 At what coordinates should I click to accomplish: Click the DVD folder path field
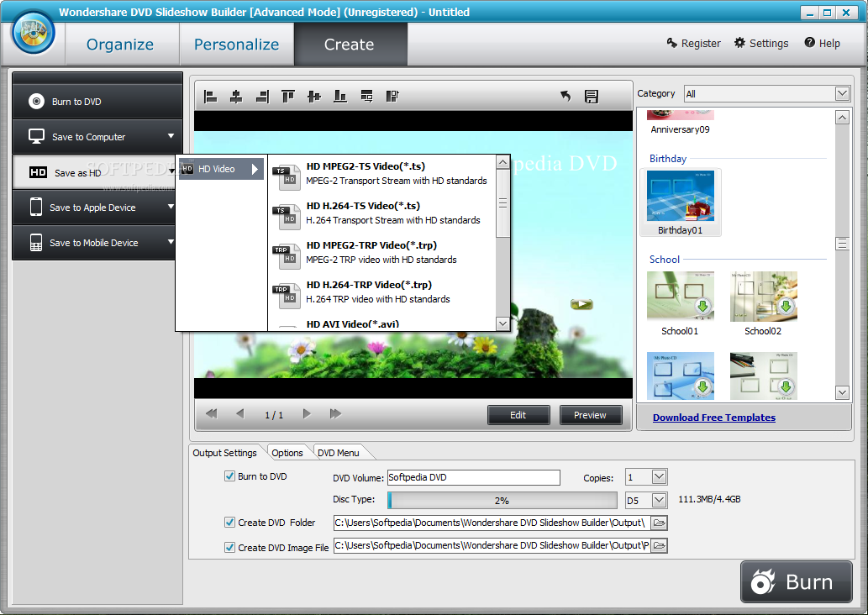point(492,523)
